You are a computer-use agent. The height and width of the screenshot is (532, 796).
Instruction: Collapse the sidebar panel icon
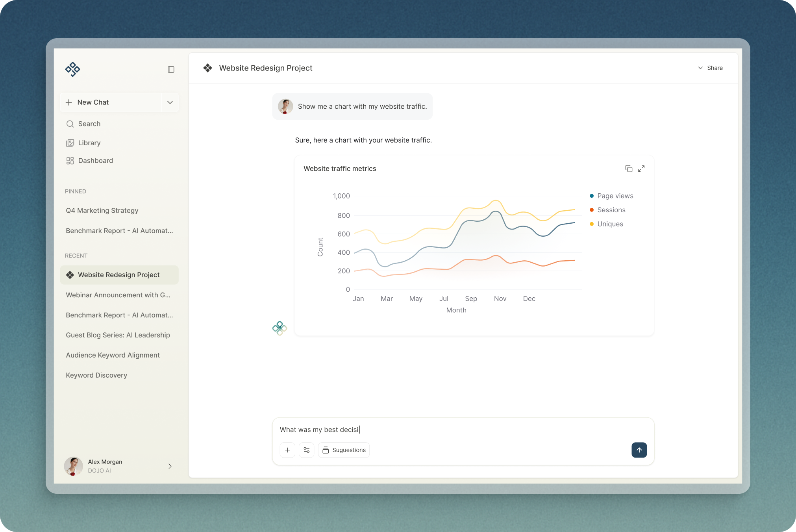(171, 69)
